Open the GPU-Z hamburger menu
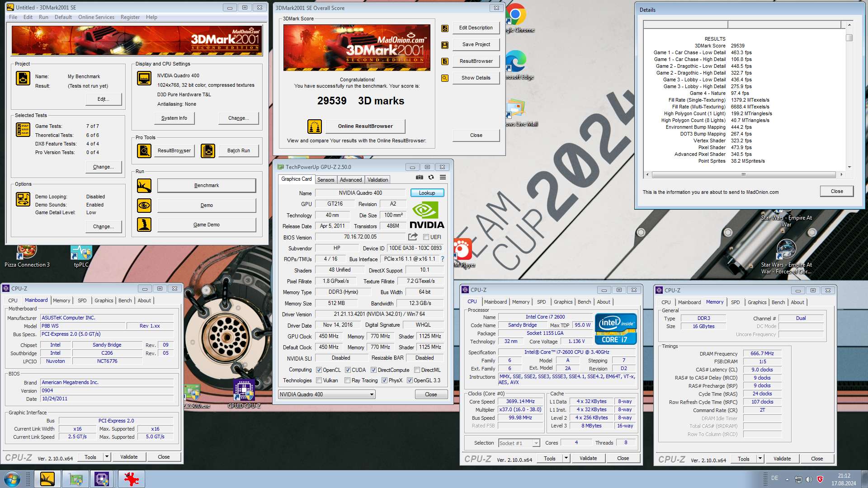The width and height of the screenshot is (868, 488). tap(443, 177)
